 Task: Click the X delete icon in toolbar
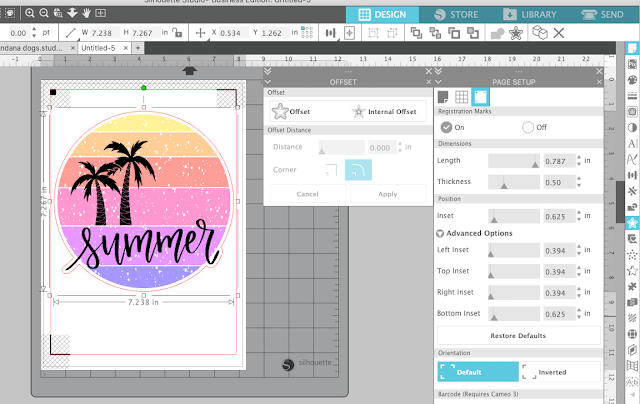(x=559, y=33)
